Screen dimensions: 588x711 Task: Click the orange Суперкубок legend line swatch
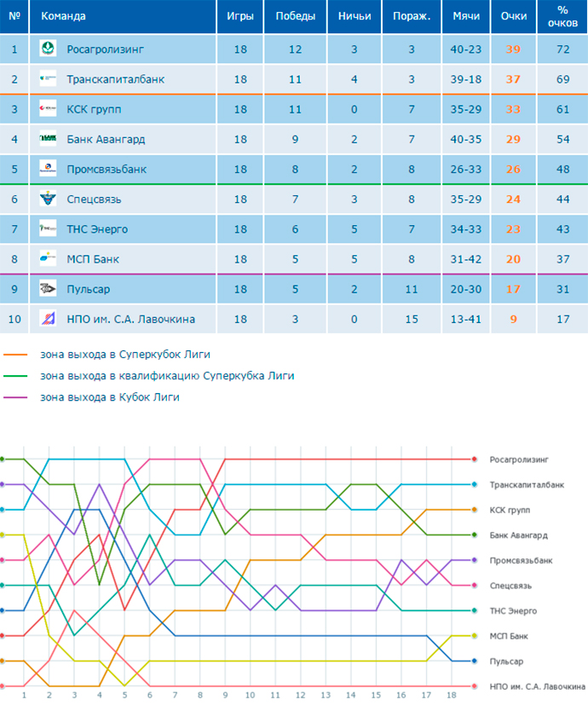[15, 355]
